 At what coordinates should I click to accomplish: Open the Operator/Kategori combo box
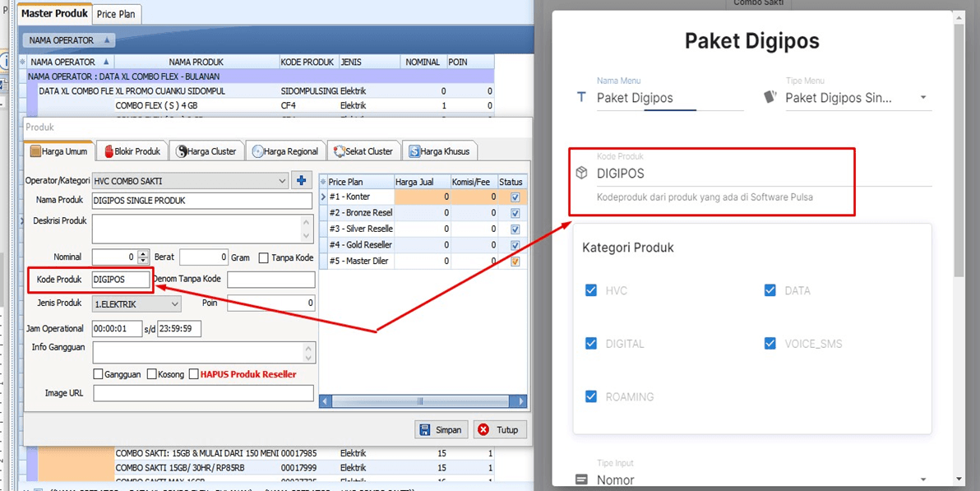(282, 181)
